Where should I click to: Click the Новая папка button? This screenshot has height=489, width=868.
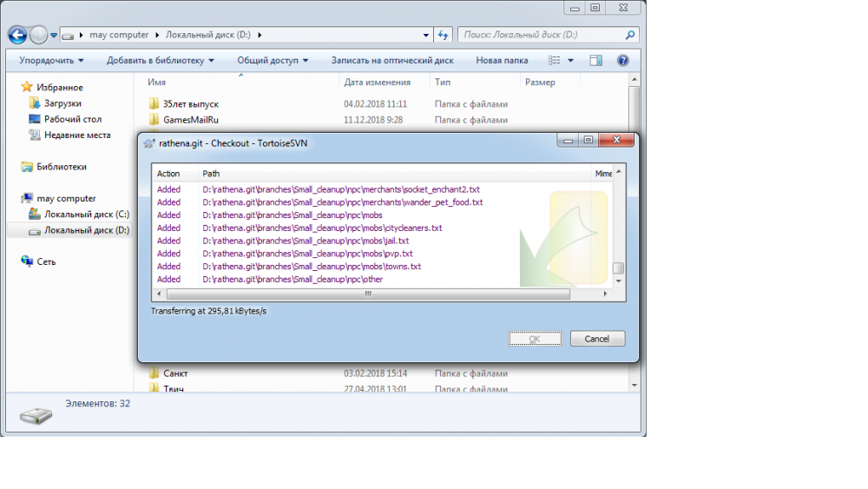pos(502,61)
